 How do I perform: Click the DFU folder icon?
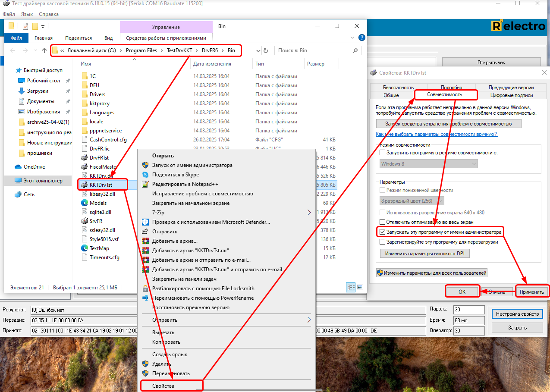click(x=85, y=85)
